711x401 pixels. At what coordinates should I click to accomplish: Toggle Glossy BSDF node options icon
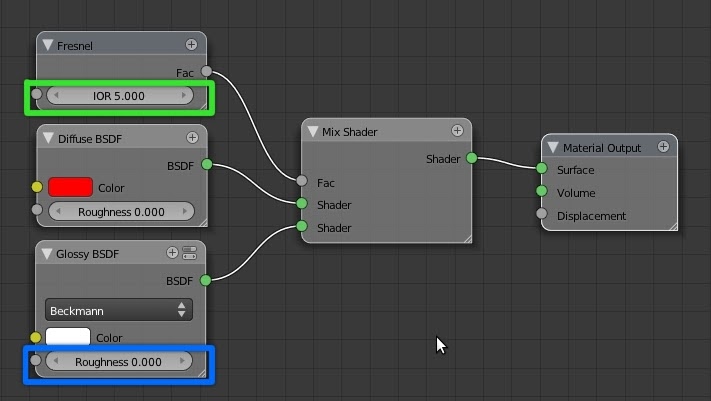pos(190,253)
